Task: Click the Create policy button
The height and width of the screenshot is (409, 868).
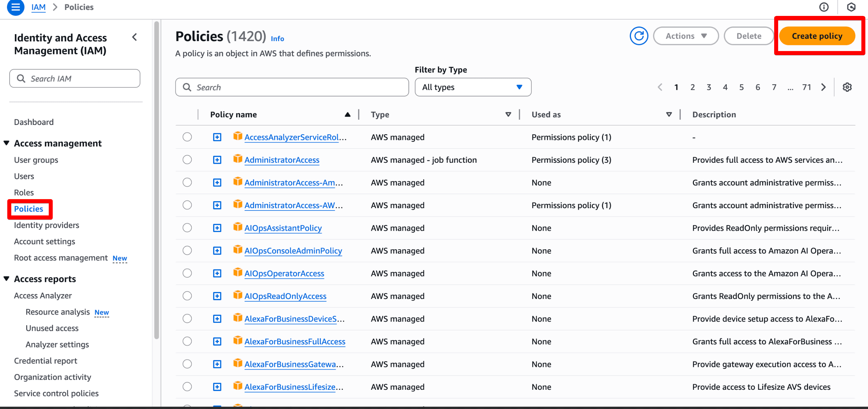Action: tap(817, 36)
